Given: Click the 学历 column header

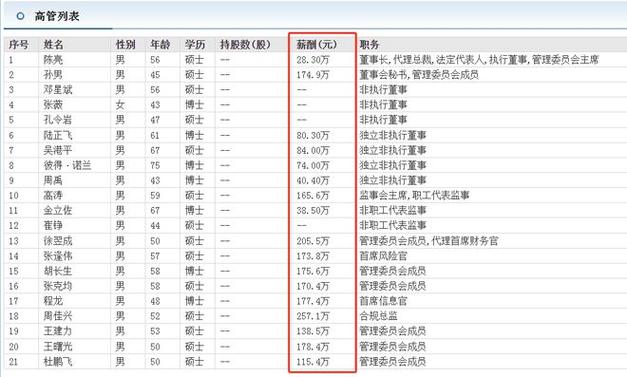Looking at the screenshot, I should 195,44.
